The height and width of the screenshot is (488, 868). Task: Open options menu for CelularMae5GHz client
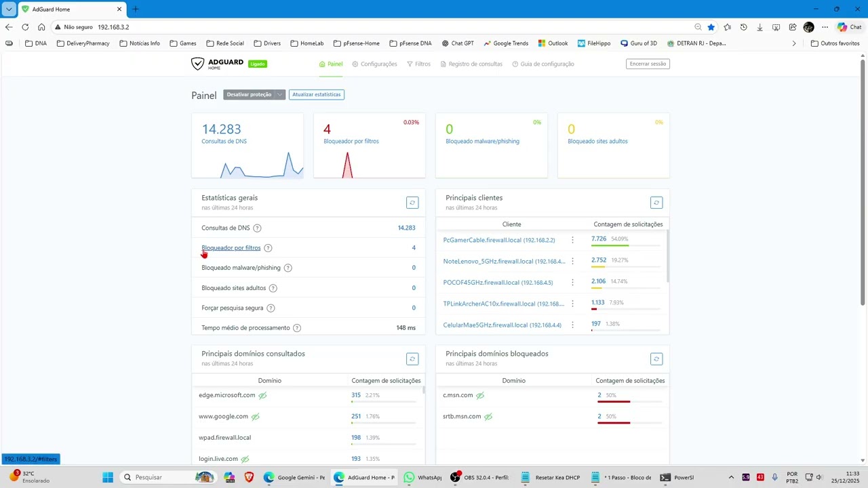[x=572, y=325]
